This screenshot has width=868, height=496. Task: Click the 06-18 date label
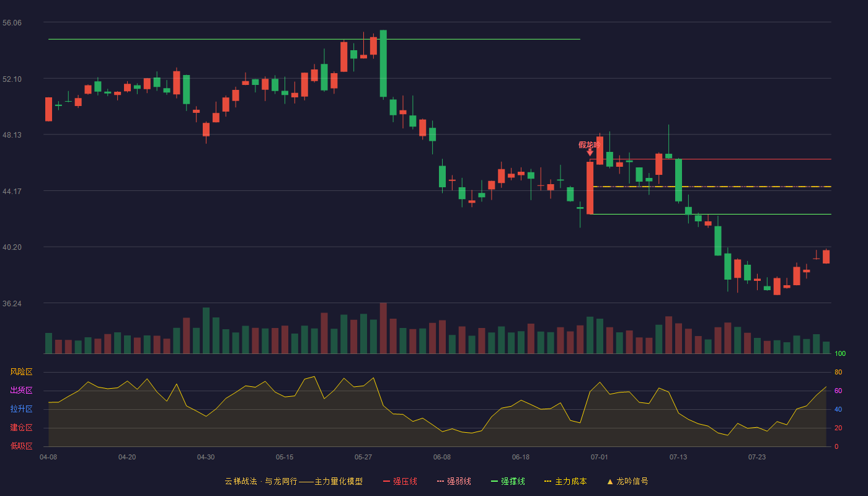click(x=521, y=457)
